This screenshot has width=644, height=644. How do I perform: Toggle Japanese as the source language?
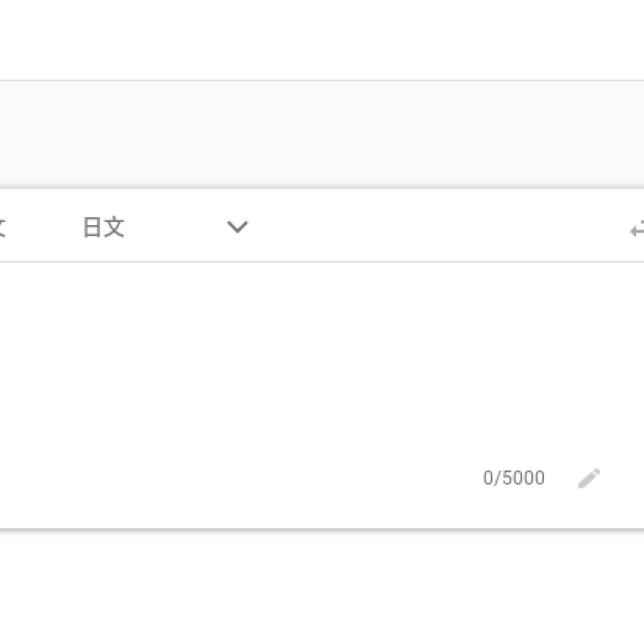[x=104, y=227]
